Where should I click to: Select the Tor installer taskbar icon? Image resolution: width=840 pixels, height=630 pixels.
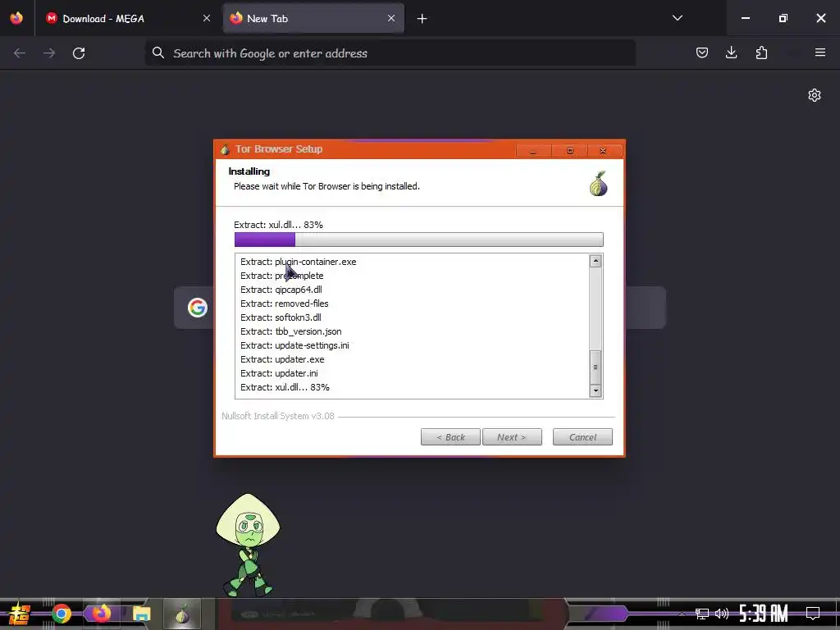pyautogui.click(x=182, y=614)
